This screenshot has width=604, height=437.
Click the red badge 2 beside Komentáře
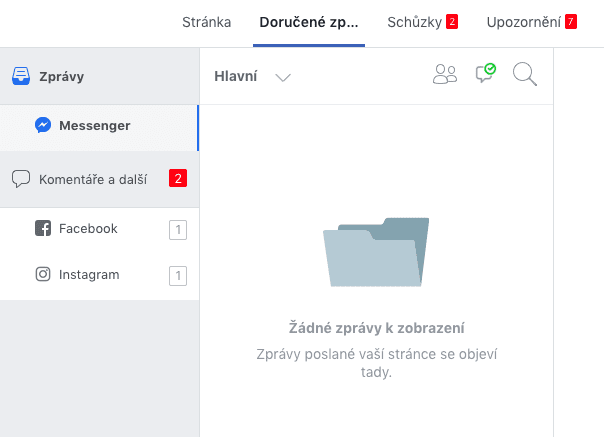[x=178, y=179]
